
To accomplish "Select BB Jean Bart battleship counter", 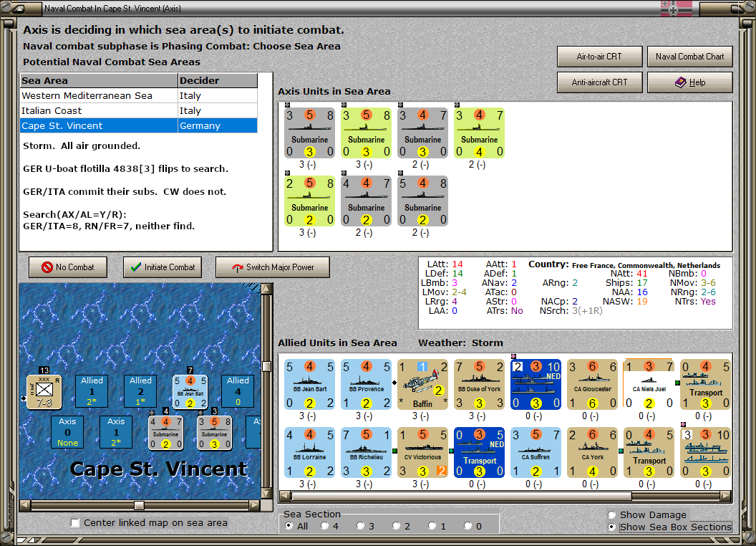I will 309,384.
